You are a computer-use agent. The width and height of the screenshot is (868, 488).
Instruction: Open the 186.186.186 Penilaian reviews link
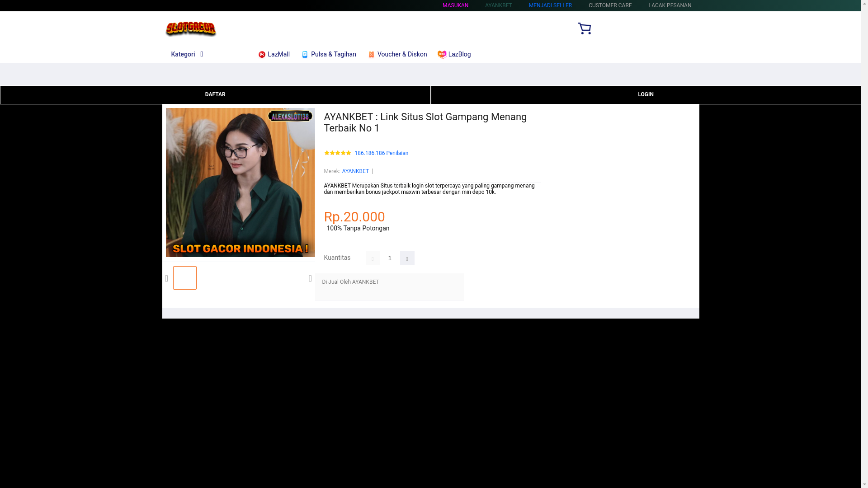(382, 153)
